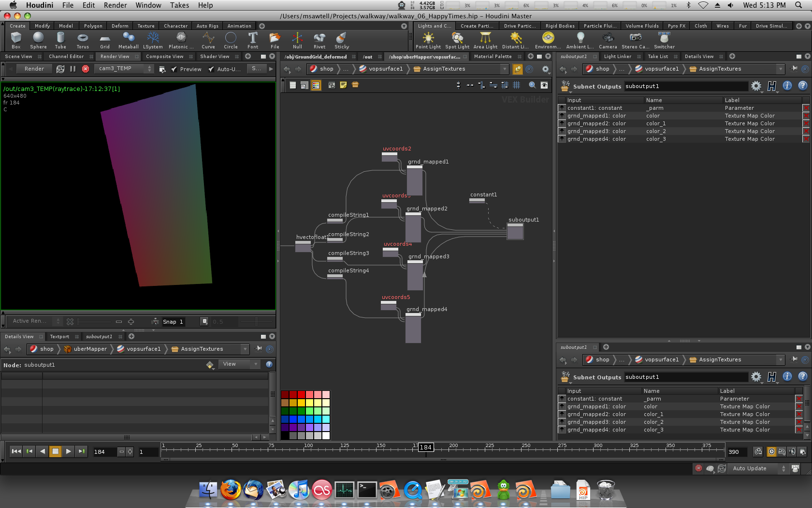Toggle real-time playback clock button
Screen dimensions: 812x508
771,451
